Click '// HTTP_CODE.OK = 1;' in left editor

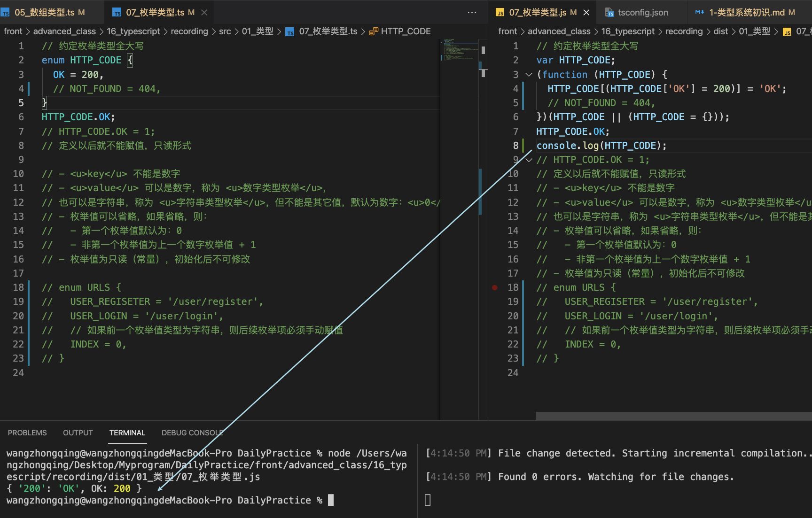coord(98,131)
